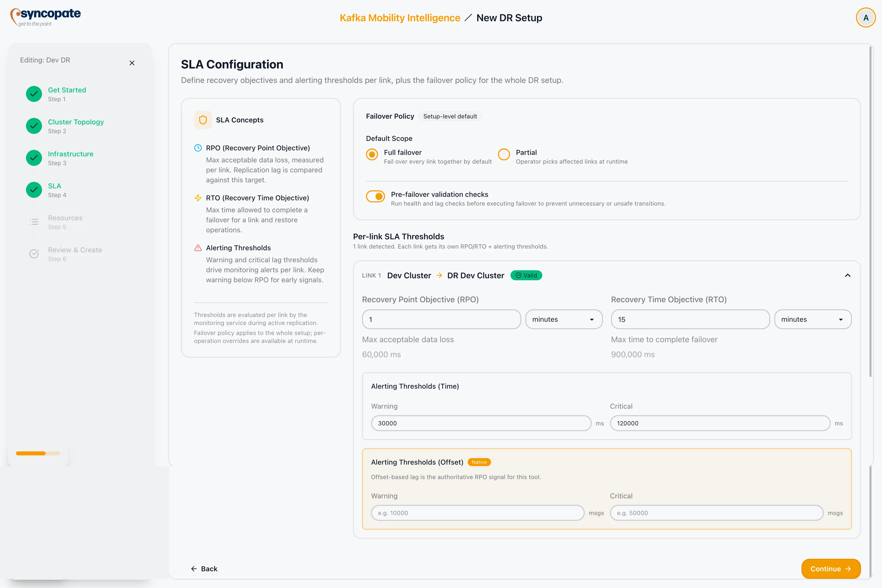Click the Get Started green checkmark icon
The image size is (882, 588).
click(34, 94)
